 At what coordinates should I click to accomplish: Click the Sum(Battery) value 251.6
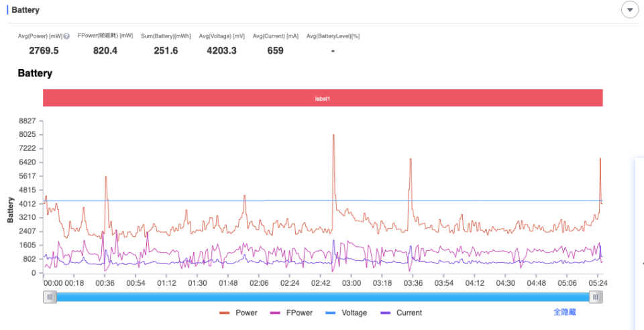coord(166,50)
